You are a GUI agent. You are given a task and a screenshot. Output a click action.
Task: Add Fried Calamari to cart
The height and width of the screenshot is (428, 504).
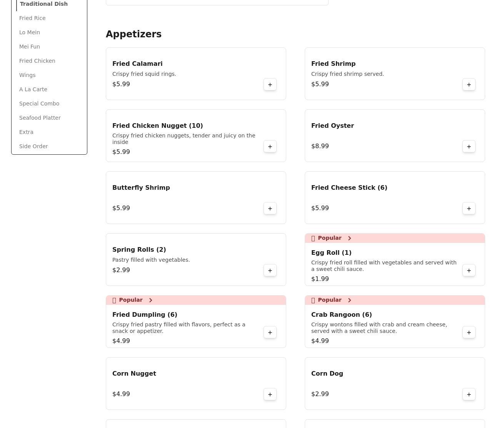[270, 85]
